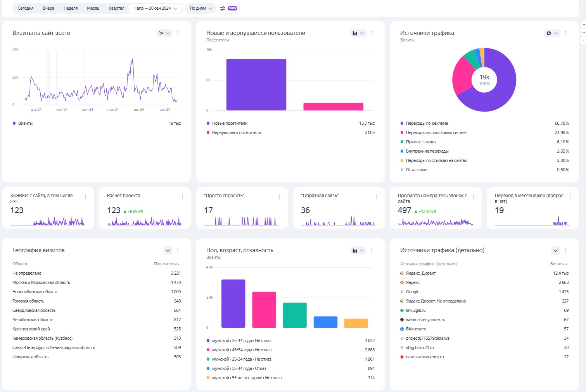Open three-dot menu of Пол, возраст, отказность
The width and height of the screenshot is (586, 392).
[x=372, y=251]
